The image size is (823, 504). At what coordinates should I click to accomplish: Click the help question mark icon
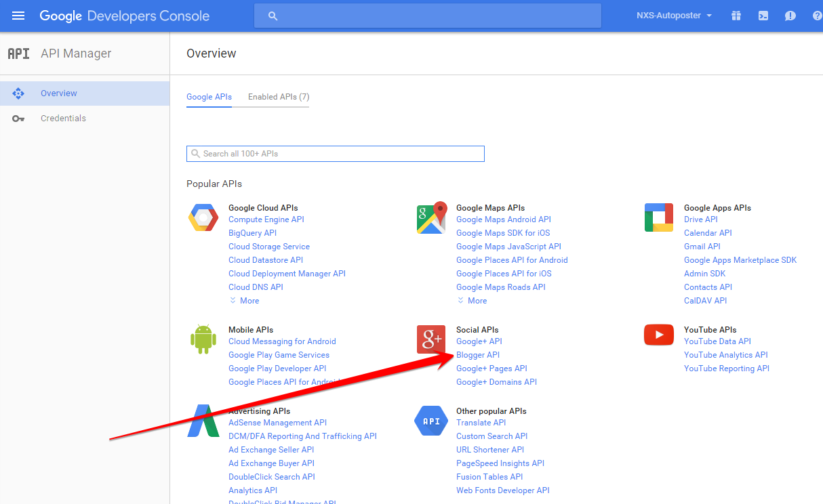(x=817, y=16)
